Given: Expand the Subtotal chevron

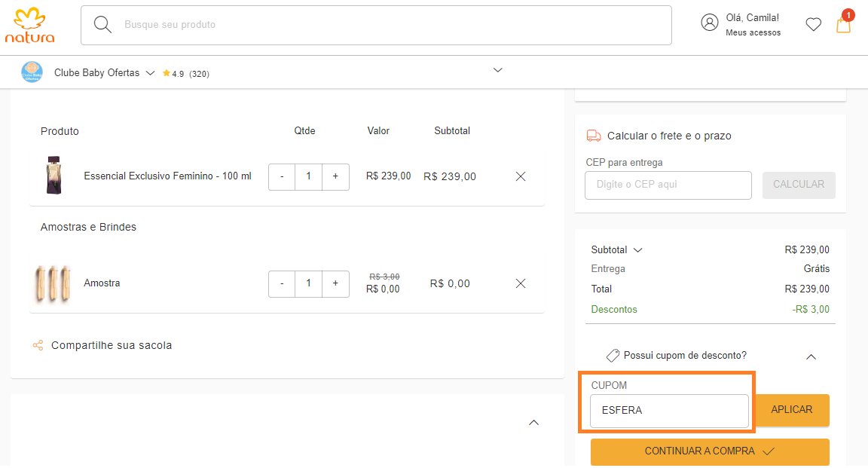Looking at the screenshot, I should 637,250.
